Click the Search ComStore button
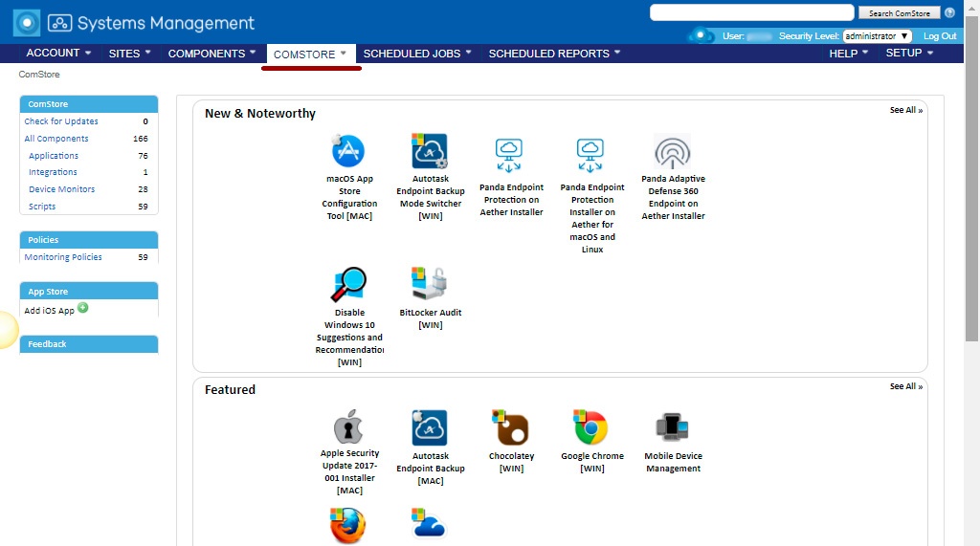 click(899, 13)
